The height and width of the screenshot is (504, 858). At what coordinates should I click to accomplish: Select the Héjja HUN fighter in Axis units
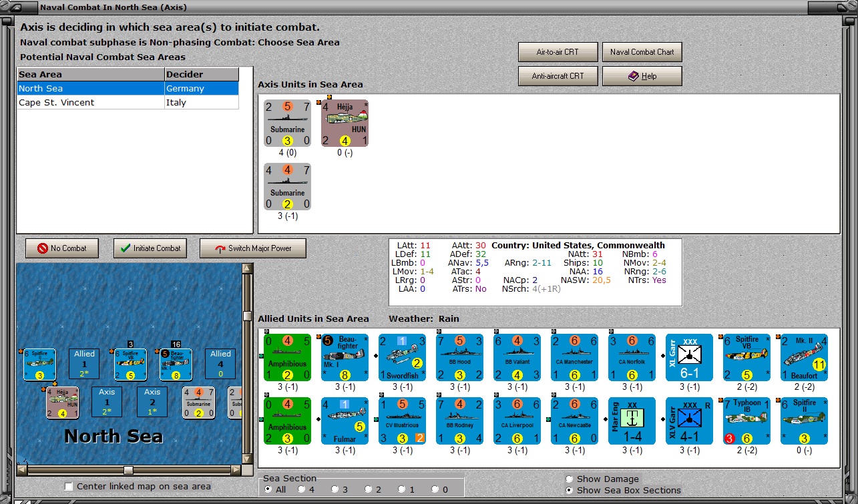(345, 123)
